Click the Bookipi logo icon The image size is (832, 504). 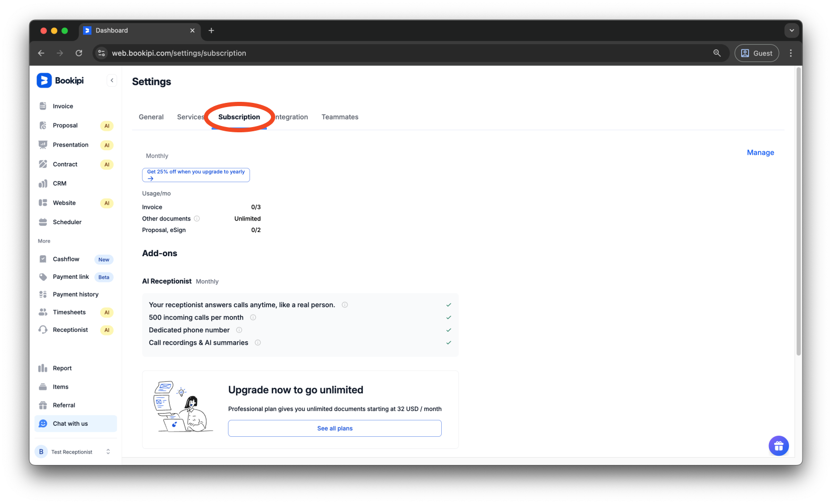(44, 80)
